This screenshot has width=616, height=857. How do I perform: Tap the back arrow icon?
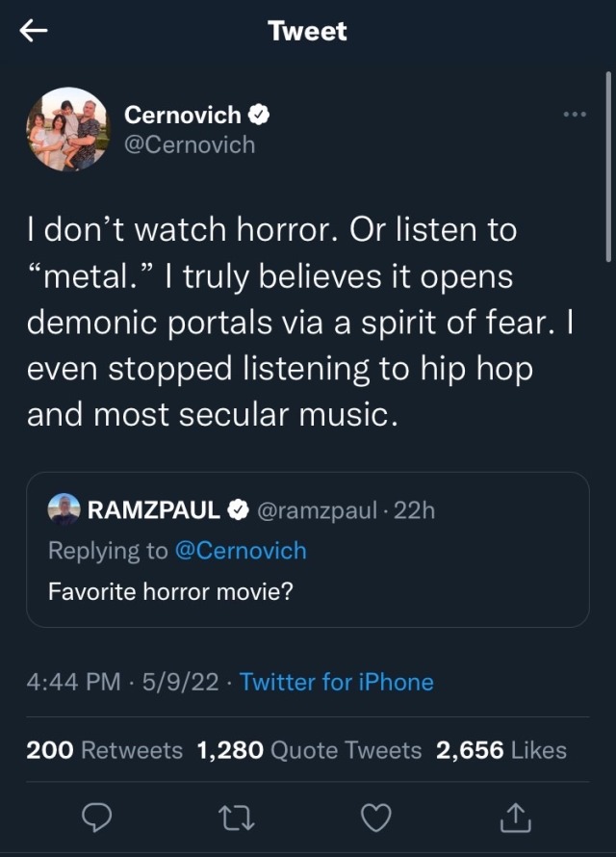34,31
